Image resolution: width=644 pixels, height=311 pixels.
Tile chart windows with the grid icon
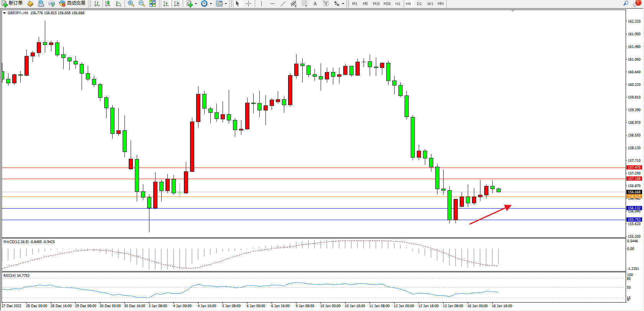point(152,3)
